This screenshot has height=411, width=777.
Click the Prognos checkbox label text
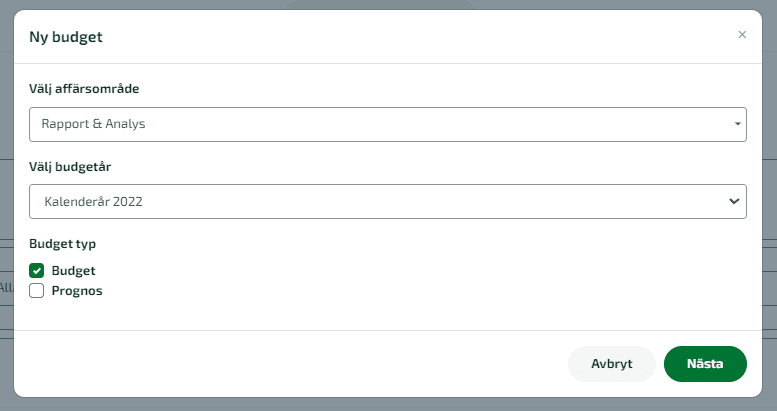[x=77, y=291]
